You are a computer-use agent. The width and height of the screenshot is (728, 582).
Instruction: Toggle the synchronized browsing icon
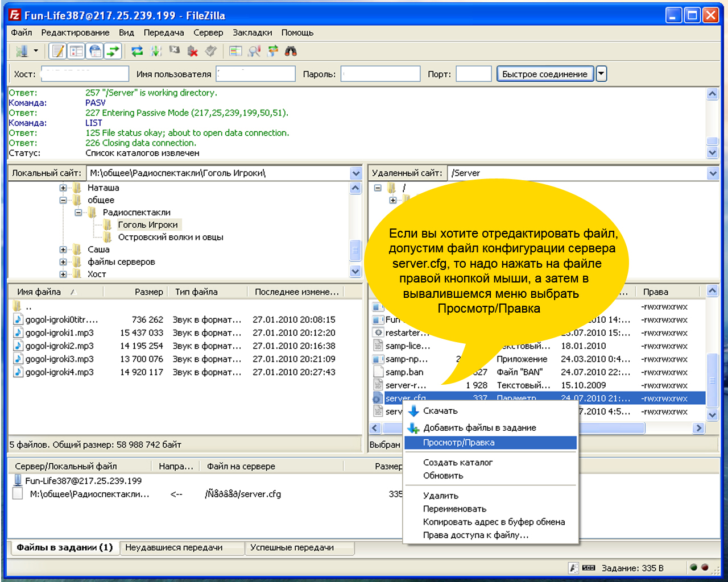point(273,51)
